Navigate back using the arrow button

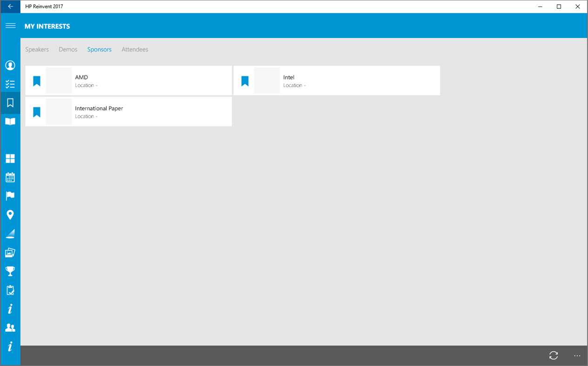[x=10, y=7]
